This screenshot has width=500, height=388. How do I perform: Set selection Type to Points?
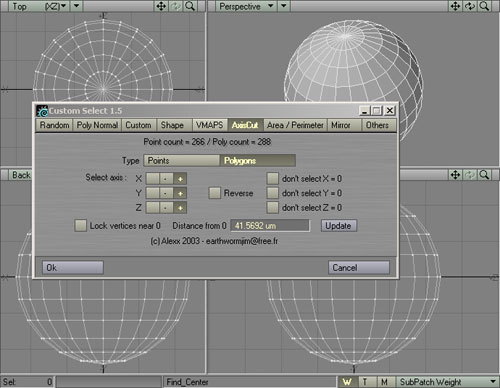pos(182,161)
